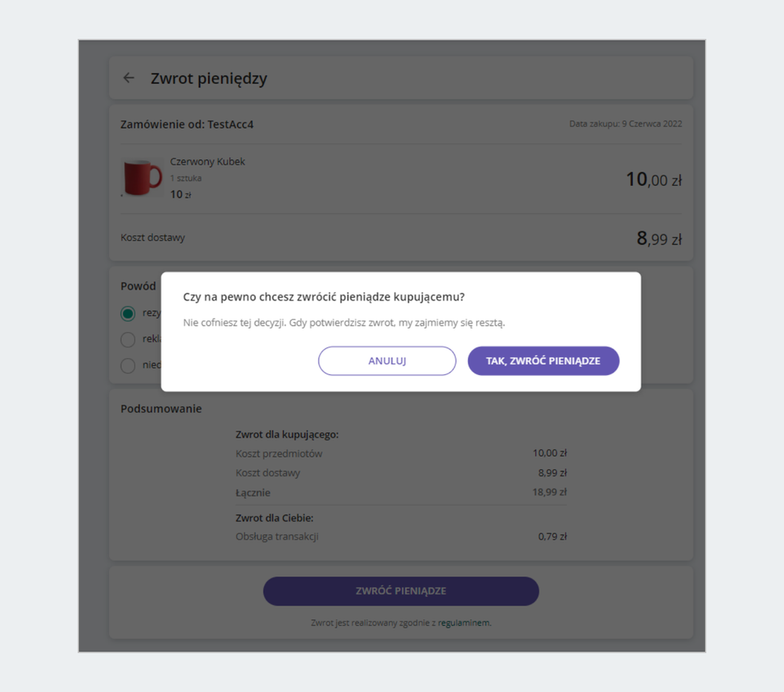Confirm with TAK, ZWRÓĆ PIENIĄDZE button
The image size is (784, 692).
(x=543, y=361)
